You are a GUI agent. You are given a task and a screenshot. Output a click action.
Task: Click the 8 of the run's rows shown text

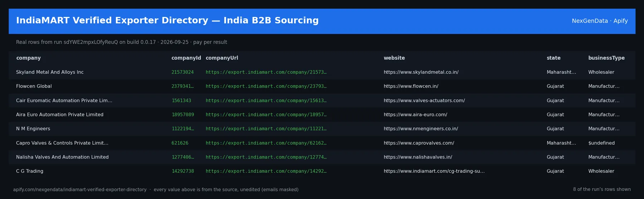[x=602, y=189]
